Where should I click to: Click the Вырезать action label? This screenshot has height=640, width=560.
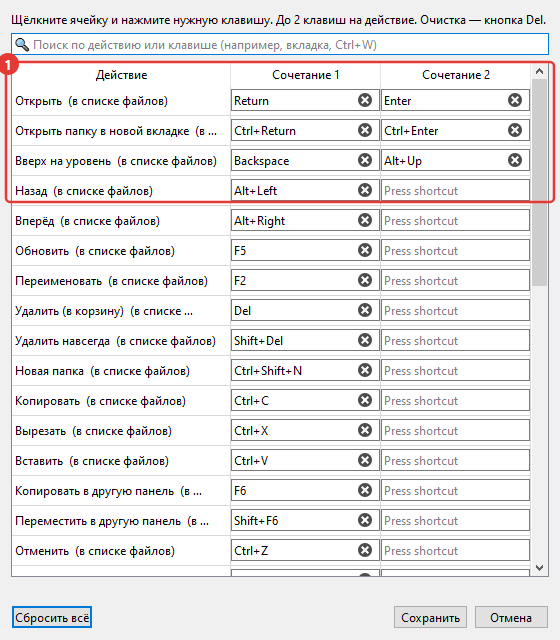click(93, 431)
